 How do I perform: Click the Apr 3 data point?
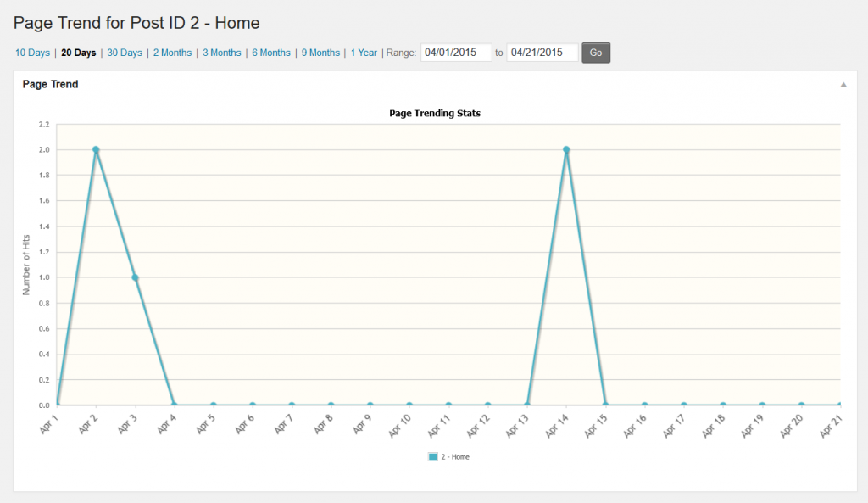[135, 277]
